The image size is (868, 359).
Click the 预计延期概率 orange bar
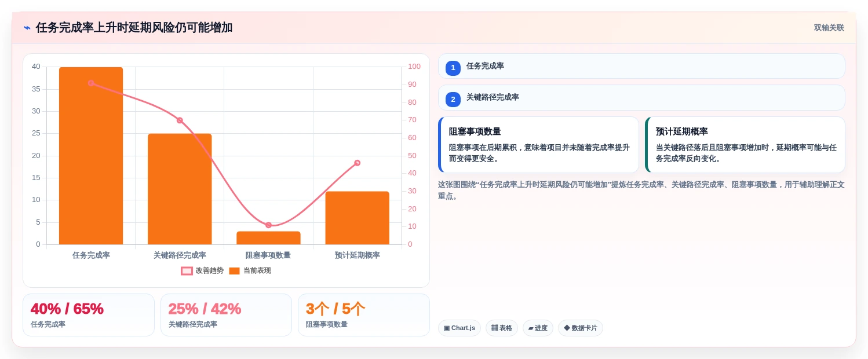pyautogui.click(x=357, y=218)
